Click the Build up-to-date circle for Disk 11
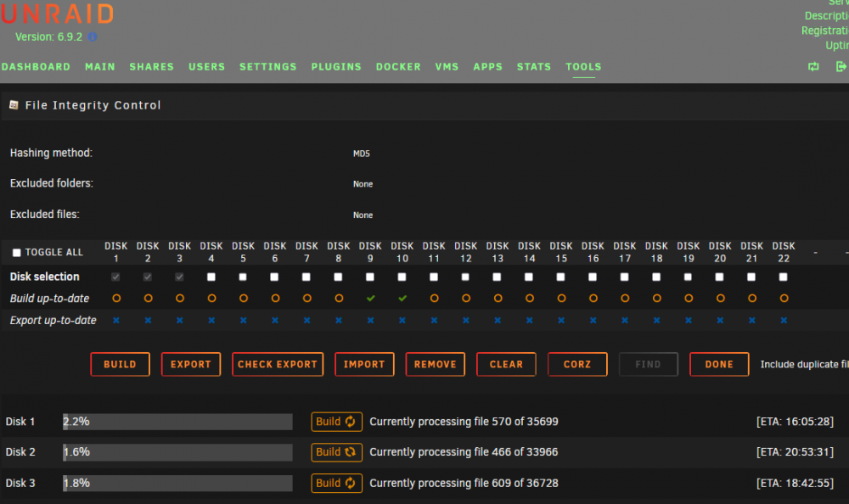 [434, 299]
